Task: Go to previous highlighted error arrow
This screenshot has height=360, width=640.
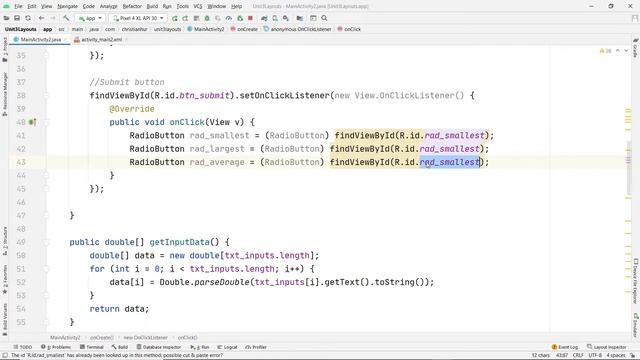Action: 618,51
